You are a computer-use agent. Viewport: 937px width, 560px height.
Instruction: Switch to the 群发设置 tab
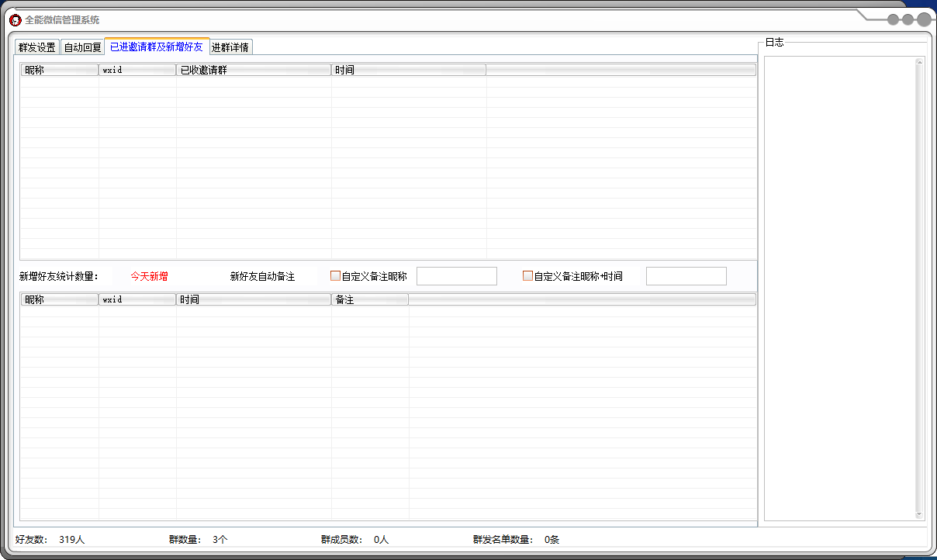tap(37, 47)
